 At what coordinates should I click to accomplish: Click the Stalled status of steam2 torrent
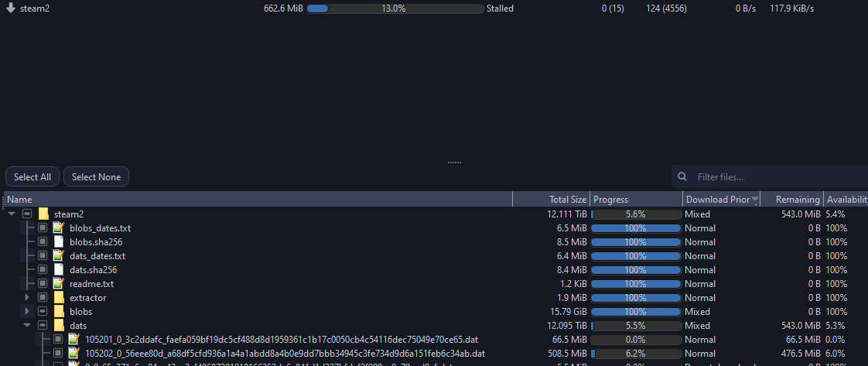(x=500, y=9)
